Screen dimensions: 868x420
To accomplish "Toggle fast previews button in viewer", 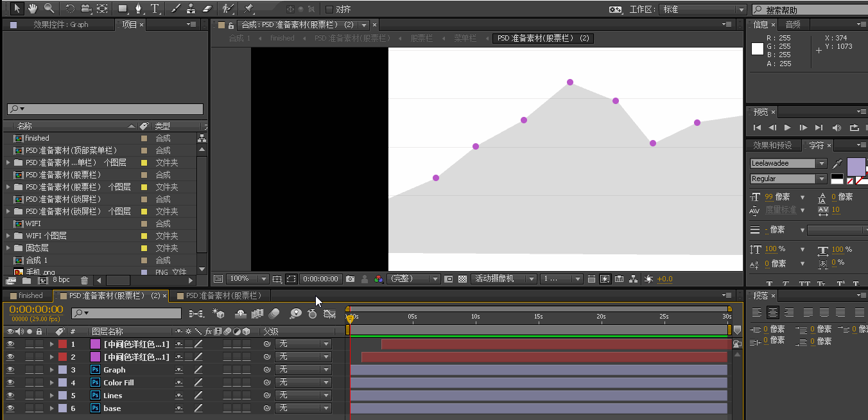I will [604, 279].
